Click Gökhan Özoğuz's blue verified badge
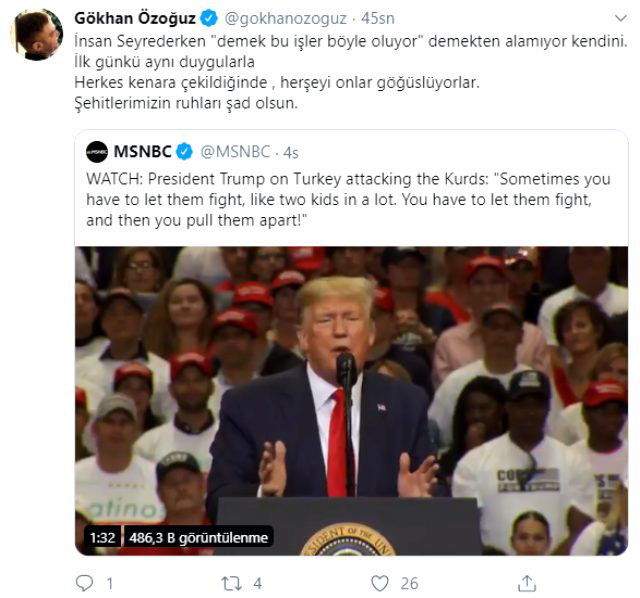This screenshot has width=640, height=598. [209, 18]
